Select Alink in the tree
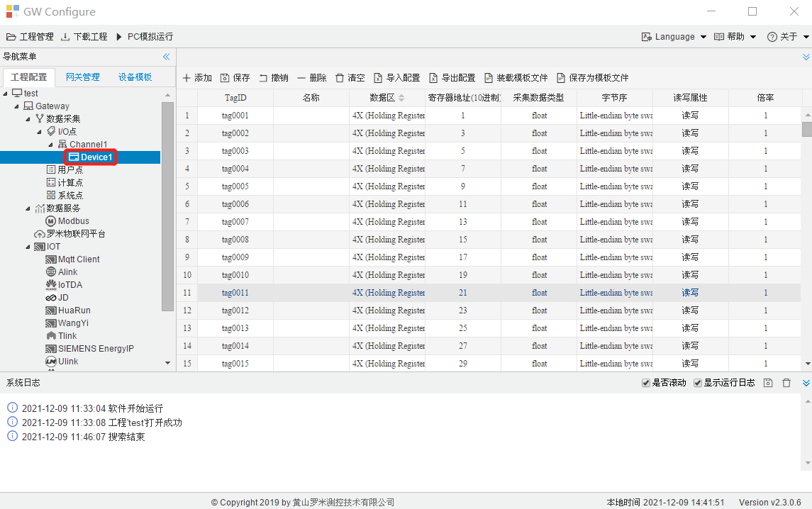The image size is (812, 509). tap(62, 272)
